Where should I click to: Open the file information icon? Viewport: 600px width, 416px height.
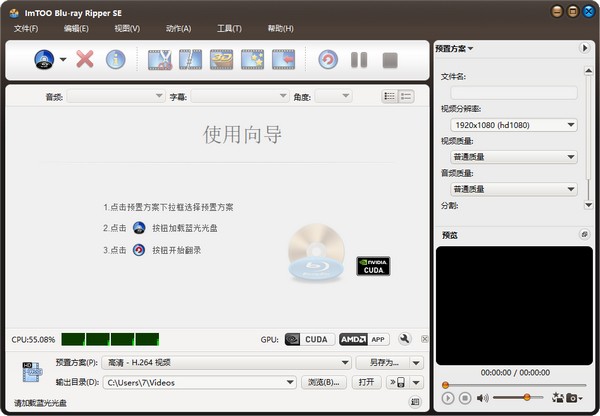click(115, 60)
